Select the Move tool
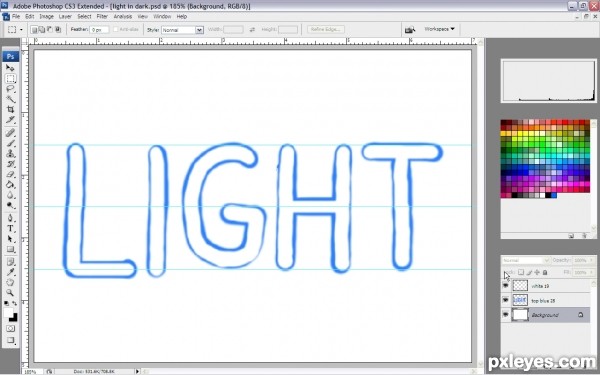This screenshot has width=600, height=375. [x=10, y=68]
